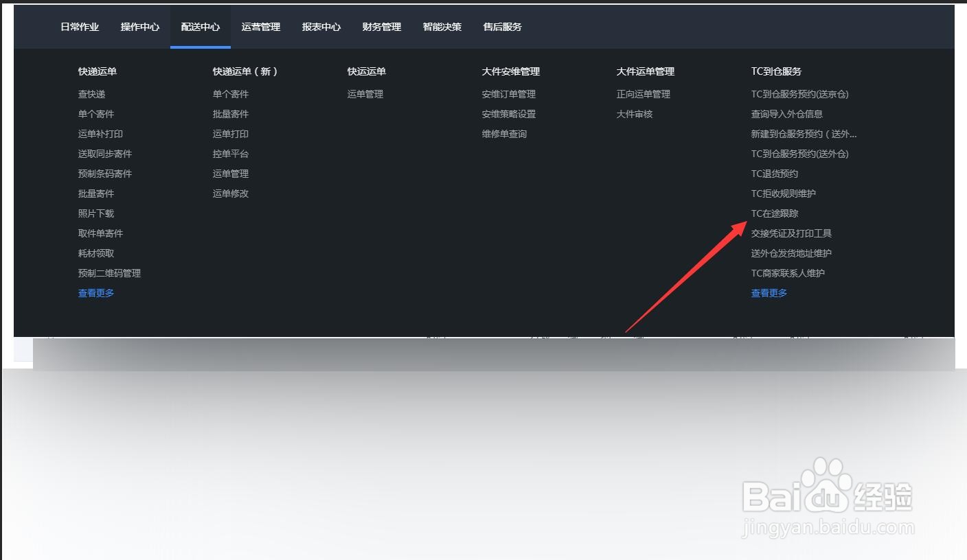Open TC商家联系人维护
Screen dimensions: 967x560
(788, 273)
